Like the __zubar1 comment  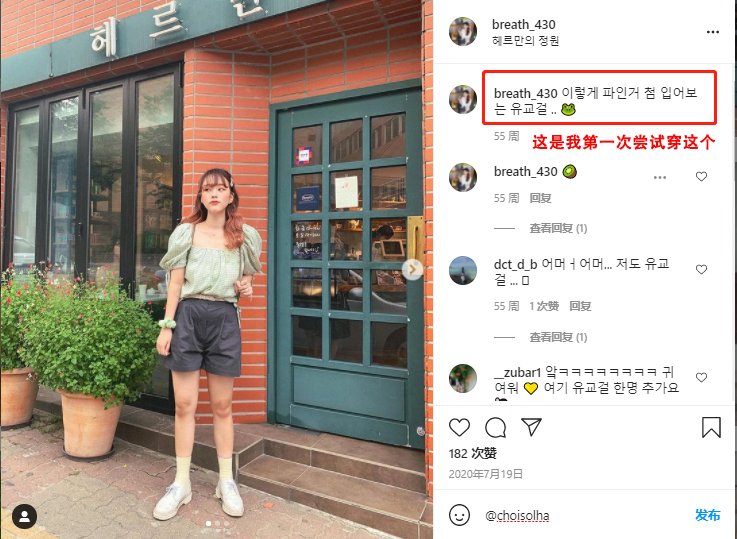point(701,377)
